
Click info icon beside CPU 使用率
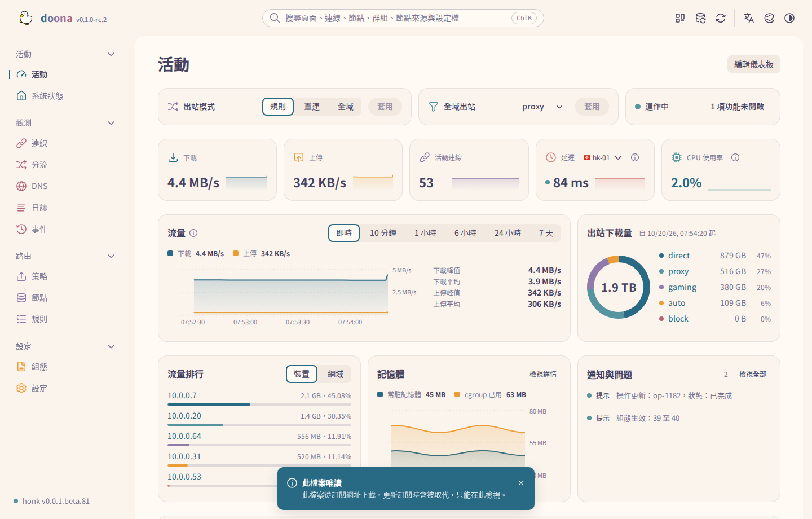[x=735, y=157]
